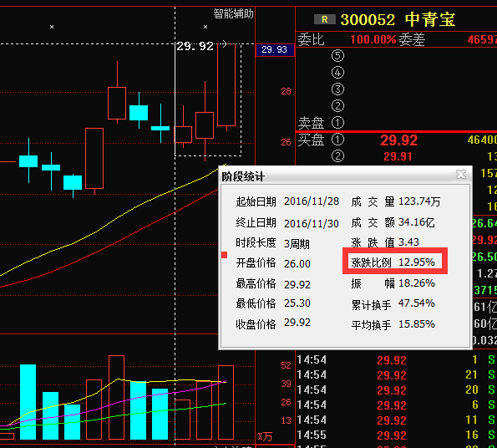Select stock name 中青宝 in header

click(x=430, y=19)
